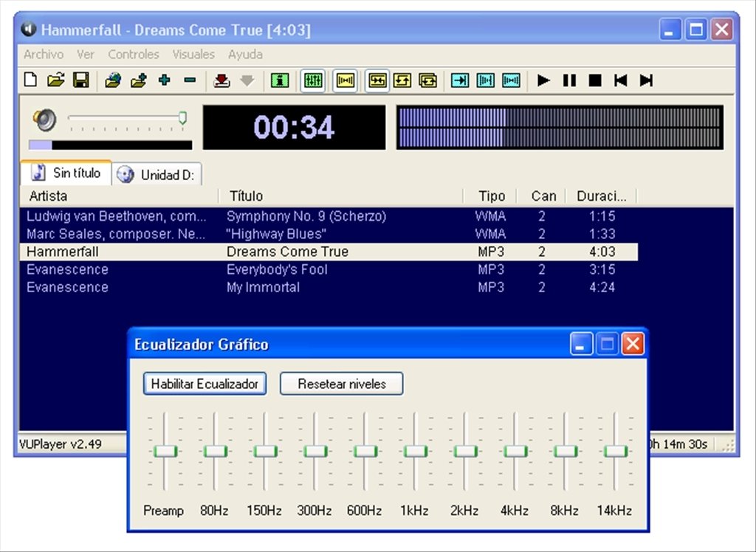
Task: Remove tracks using the minus icon
Action: (190, 80)
